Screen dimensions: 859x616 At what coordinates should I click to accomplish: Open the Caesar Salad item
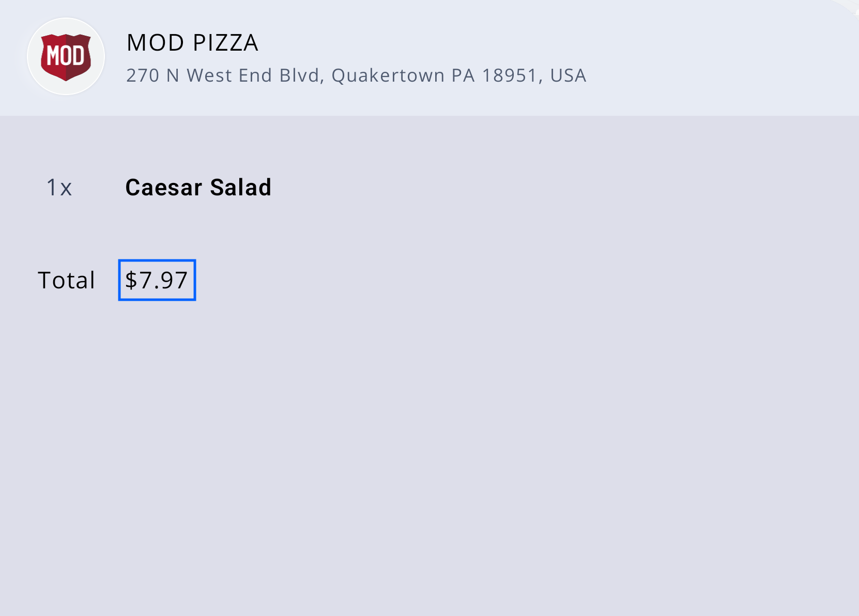click(x=198, y=188)
